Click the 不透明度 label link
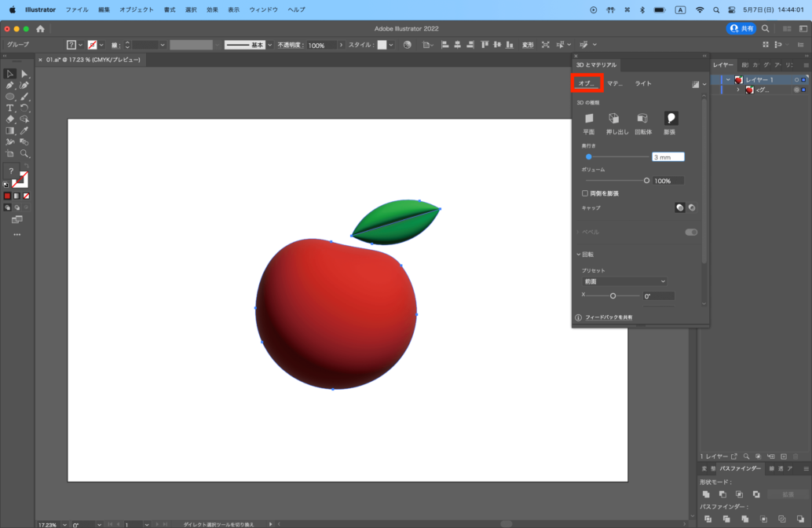Screen dimensions: 812x528 tap(290, 45)
